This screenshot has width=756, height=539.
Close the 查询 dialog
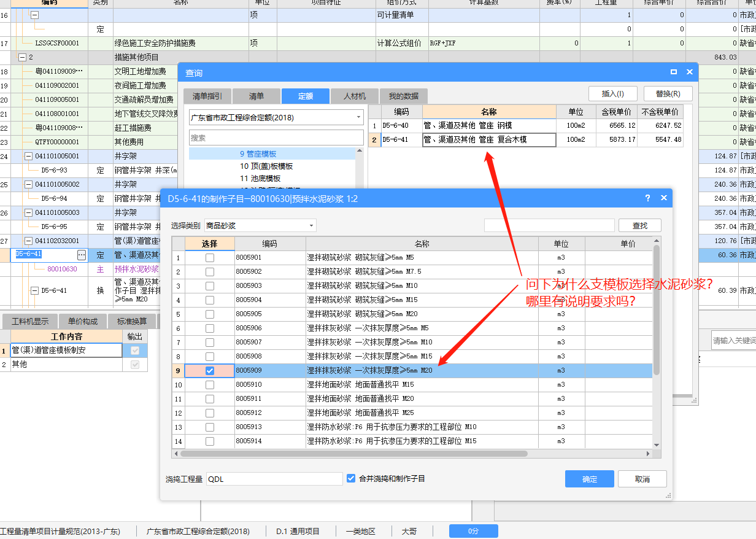pos(689,72)
